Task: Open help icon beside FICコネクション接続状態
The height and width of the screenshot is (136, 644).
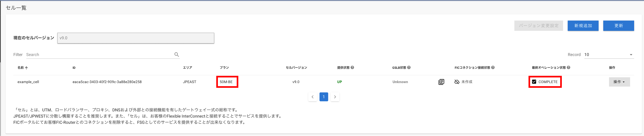Action: (x=493, y=67)
